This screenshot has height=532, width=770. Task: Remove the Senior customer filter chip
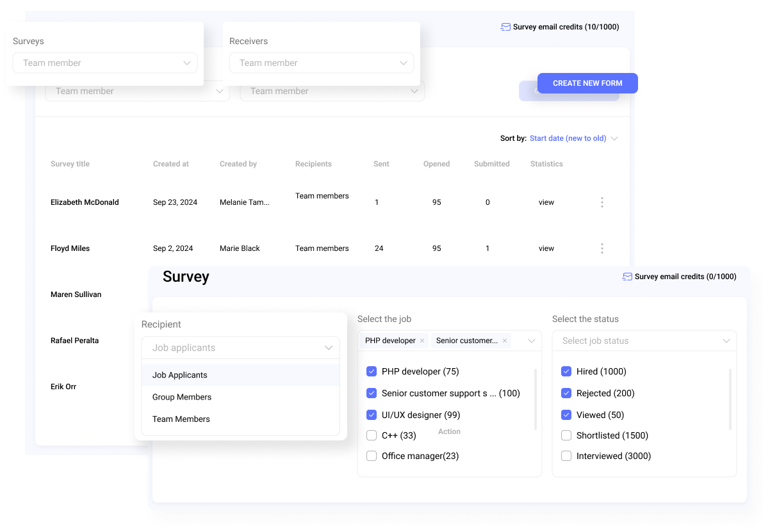click(505, 341)
